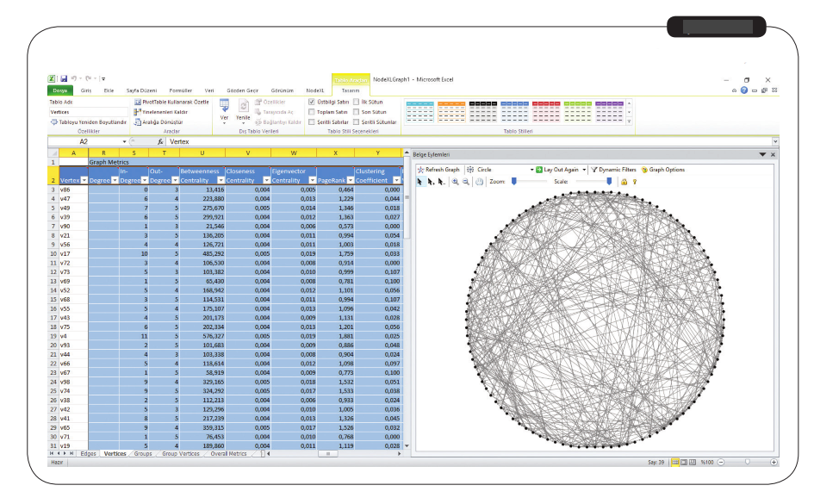814x504 pixels.
Task: Switch to the Edges worksheet tab
Action: [x=88, y=453]
